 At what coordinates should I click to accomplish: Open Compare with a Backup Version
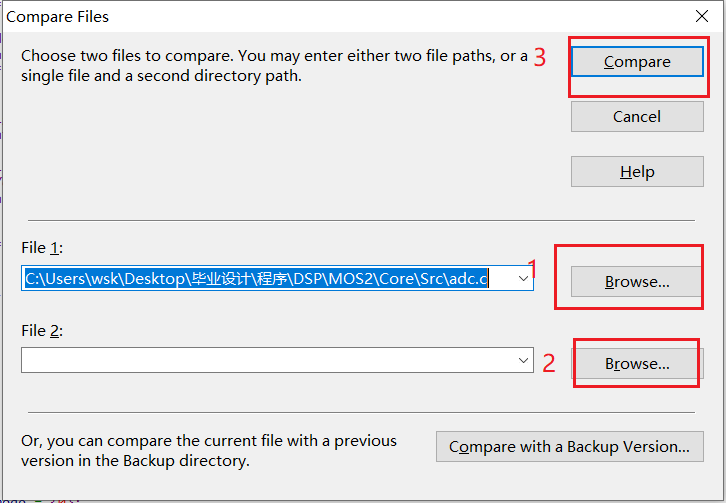[x=570, y=446]
